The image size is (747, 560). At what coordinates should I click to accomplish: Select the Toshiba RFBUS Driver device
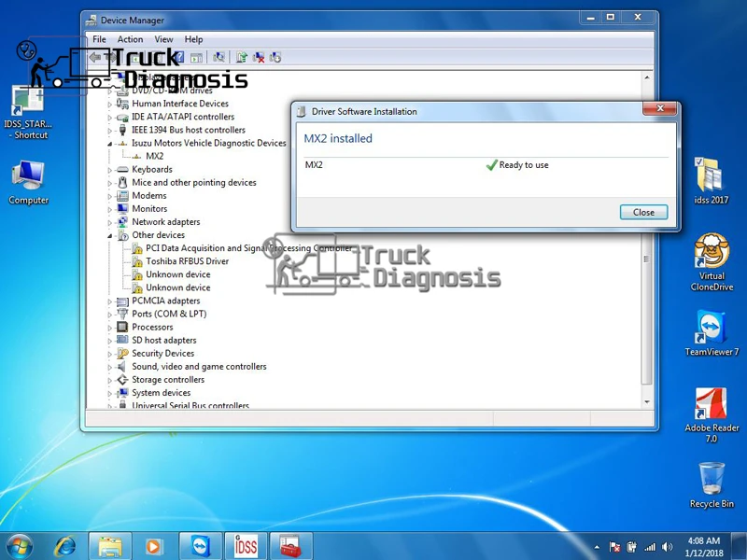point(187,261)
